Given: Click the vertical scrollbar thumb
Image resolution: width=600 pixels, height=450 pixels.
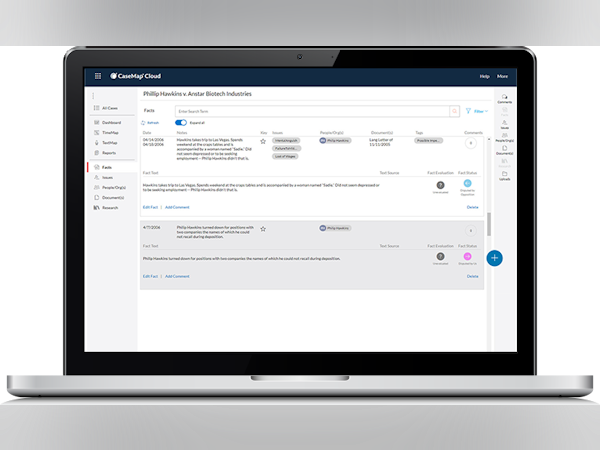Looking at the screenshot, I should 489,224.
